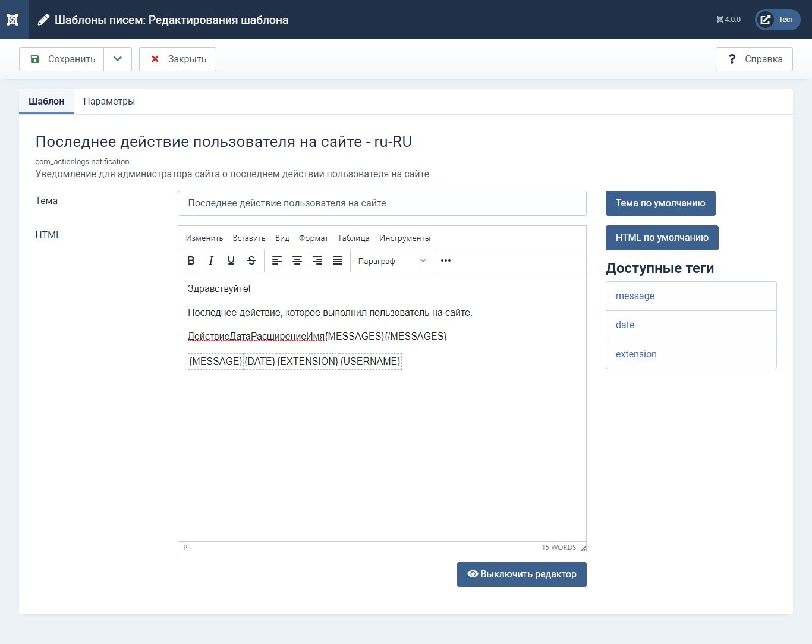Click the editor resize handle icon
Image resolution: width=812 pixels, height=644 pixels.
pos(583,548)
